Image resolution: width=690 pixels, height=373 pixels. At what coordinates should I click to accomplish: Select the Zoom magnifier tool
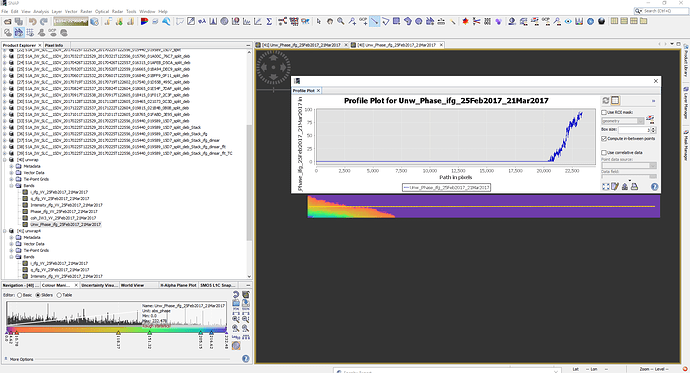pos(341,21)
